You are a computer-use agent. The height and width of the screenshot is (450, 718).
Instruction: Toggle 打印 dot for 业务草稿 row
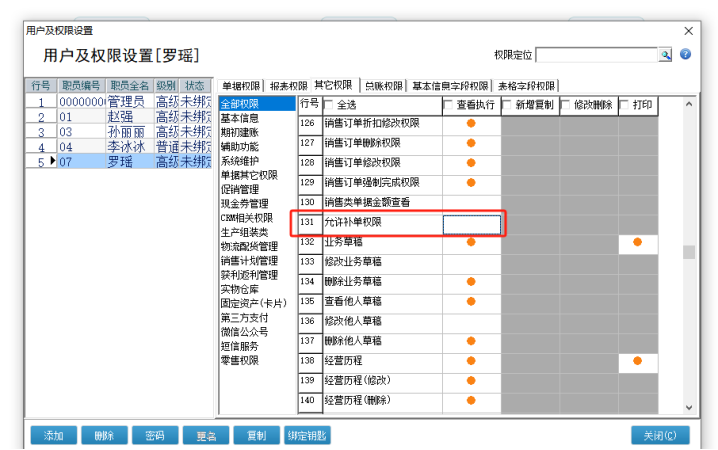[x=637, y=242]
